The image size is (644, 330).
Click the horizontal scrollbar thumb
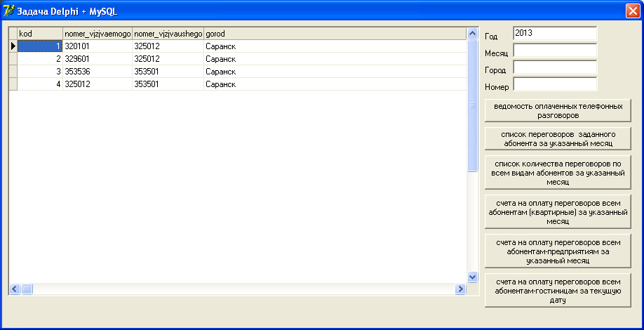coord(27,289)
